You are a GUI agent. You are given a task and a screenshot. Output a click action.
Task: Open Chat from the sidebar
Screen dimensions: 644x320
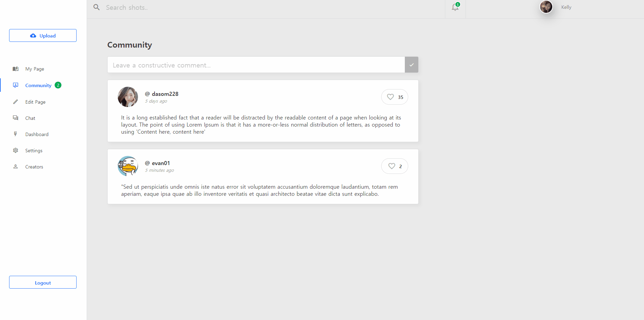pyautogui.click(x=30, y=118)
